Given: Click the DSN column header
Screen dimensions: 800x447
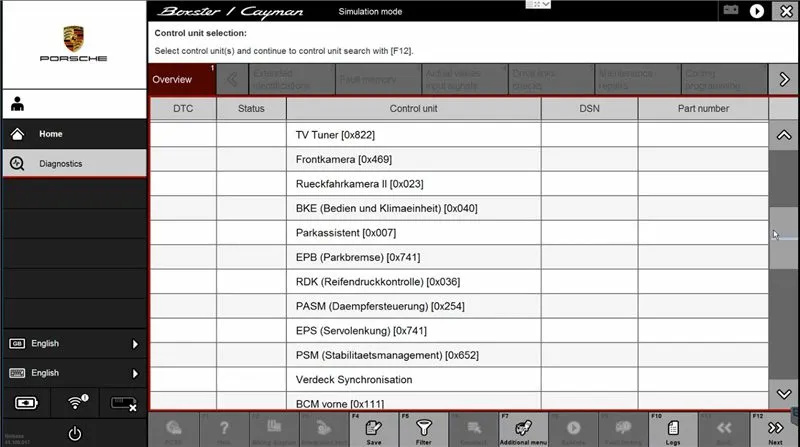Looking at the screenshot, I should pos(589,109).
